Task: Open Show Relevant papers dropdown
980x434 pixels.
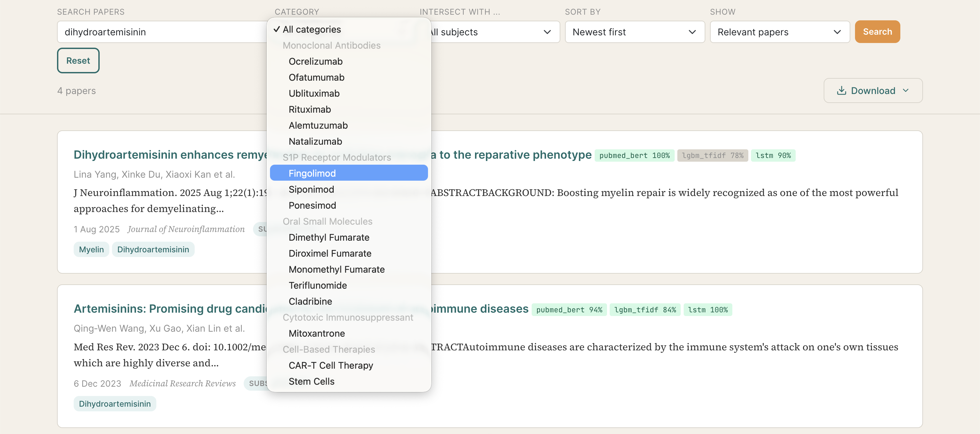Action: pyautogui.click(x=780, y=32)
